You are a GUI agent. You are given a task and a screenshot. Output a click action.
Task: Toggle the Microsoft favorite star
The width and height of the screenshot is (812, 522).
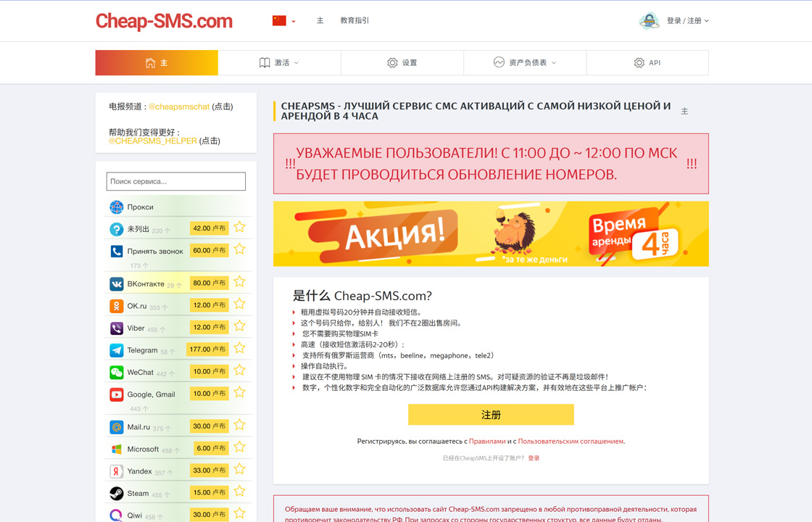coord(239,447)
